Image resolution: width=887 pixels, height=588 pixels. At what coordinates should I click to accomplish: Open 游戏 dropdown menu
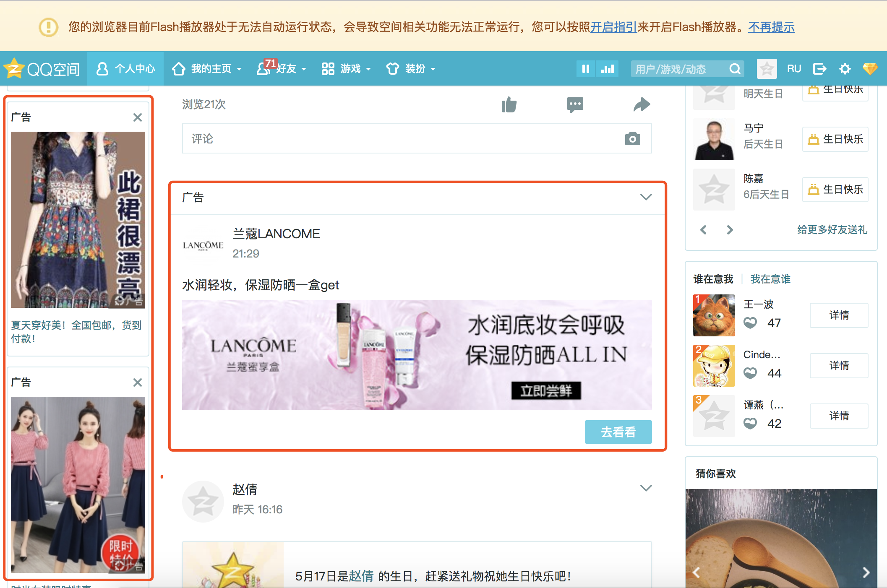click(346, 68)
